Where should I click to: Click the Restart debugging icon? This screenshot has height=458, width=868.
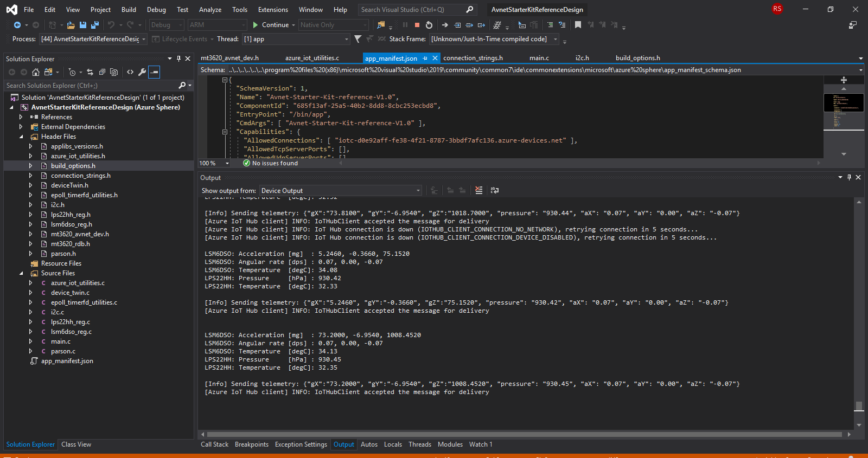point(429,25)
